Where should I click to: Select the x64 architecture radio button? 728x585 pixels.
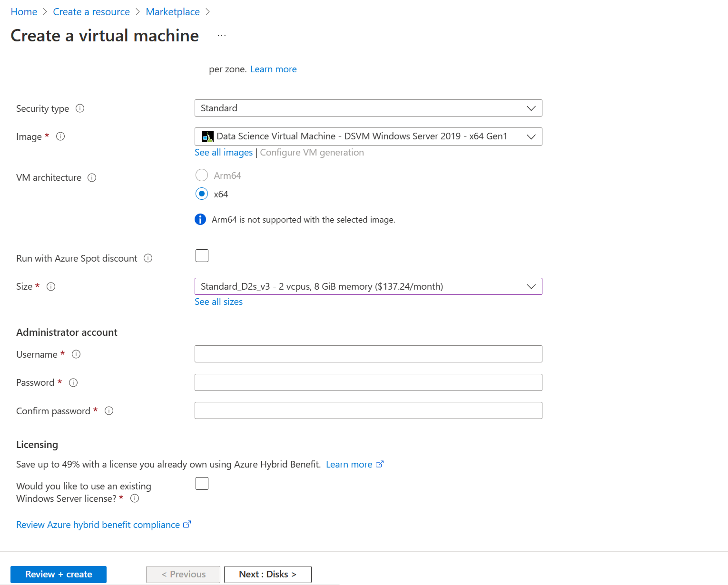202,194
